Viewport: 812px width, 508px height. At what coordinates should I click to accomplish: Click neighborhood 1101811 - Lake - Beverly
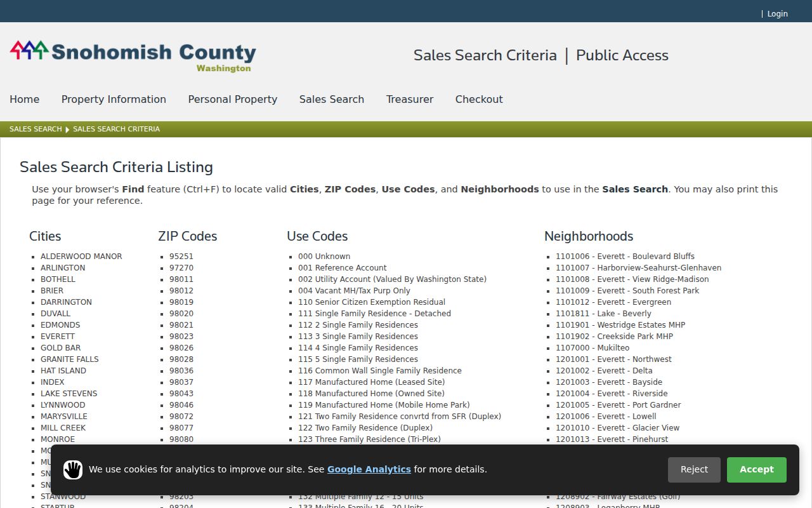click(x=603, y=314)
